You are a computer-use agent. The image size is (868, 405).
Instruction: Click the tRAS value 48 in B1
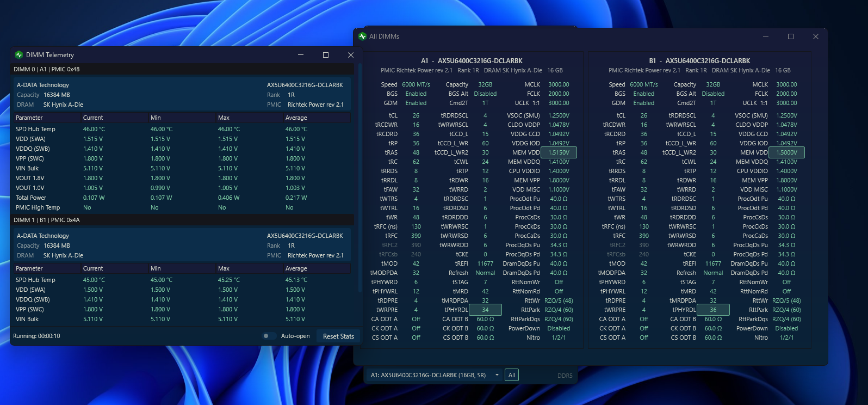click(x=644, y=152)
